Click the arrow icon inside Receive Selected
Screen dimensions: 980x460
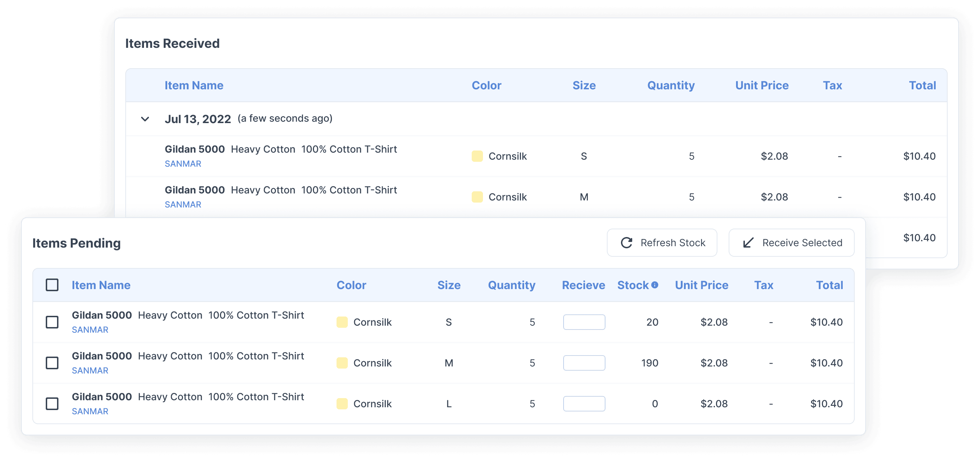[748, 243]
